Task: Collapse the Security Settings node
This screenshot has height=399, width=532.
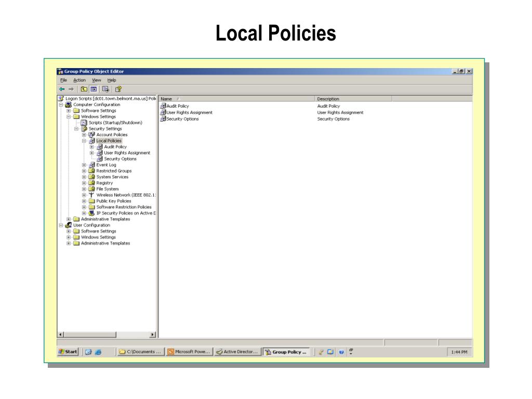Action: [76, 129]
